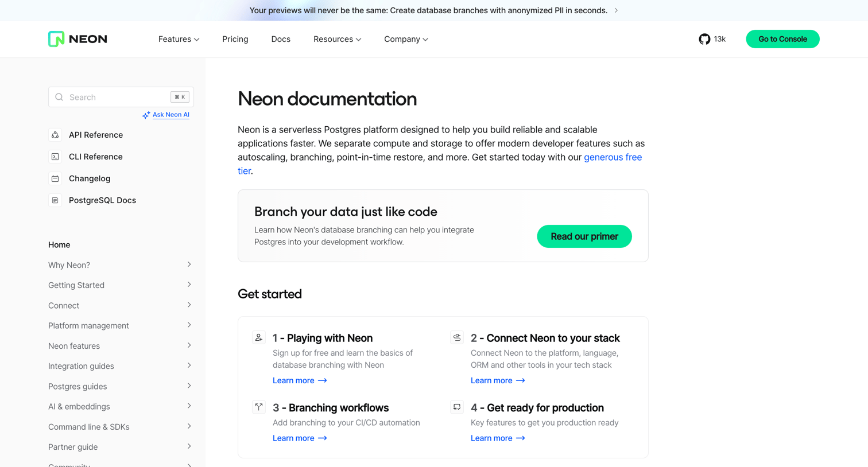Expand the Platform management section

click(120, 325)
